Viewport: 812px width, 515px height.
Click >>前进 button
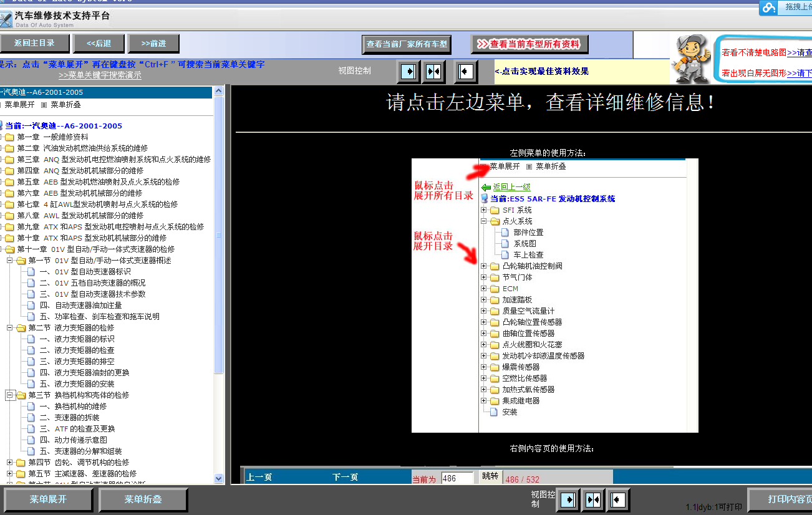[x=153, y=44]
